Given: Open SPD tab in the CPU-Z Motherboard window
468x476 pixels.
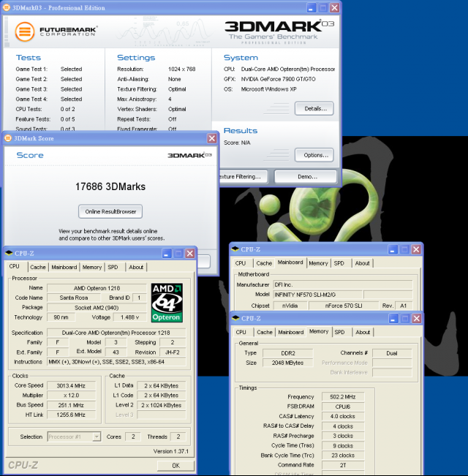Looking at the screenshot, I should pos(339,263).
